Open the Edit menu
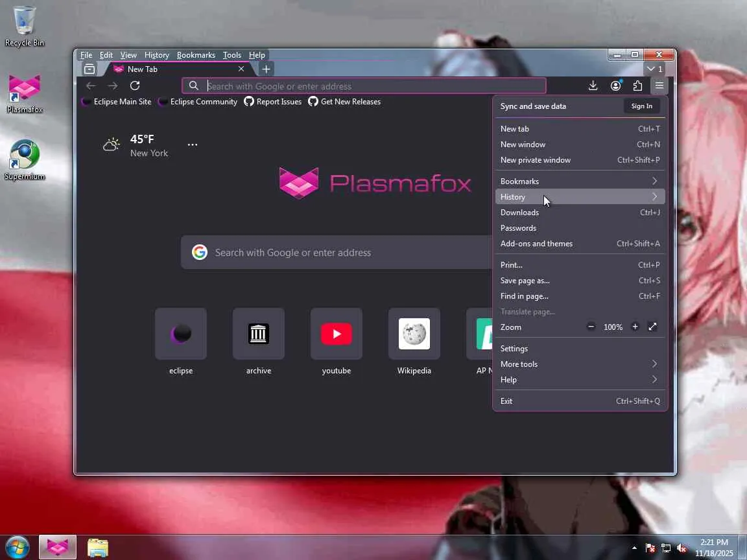 [106, 55]
